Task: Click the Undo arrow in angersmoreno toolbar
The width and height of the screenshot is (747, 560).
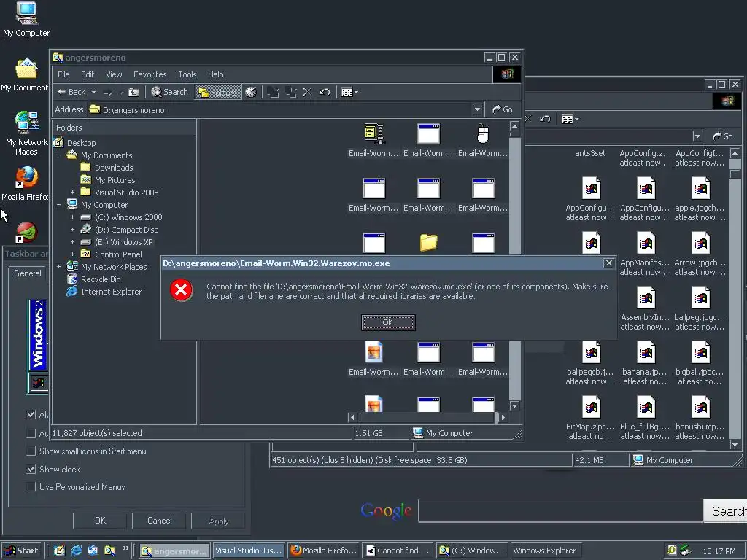Action: [325, 92]
